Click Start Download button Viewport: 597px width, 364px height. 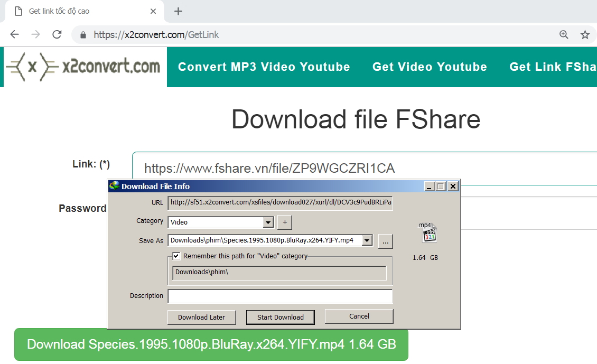(280, 317)
